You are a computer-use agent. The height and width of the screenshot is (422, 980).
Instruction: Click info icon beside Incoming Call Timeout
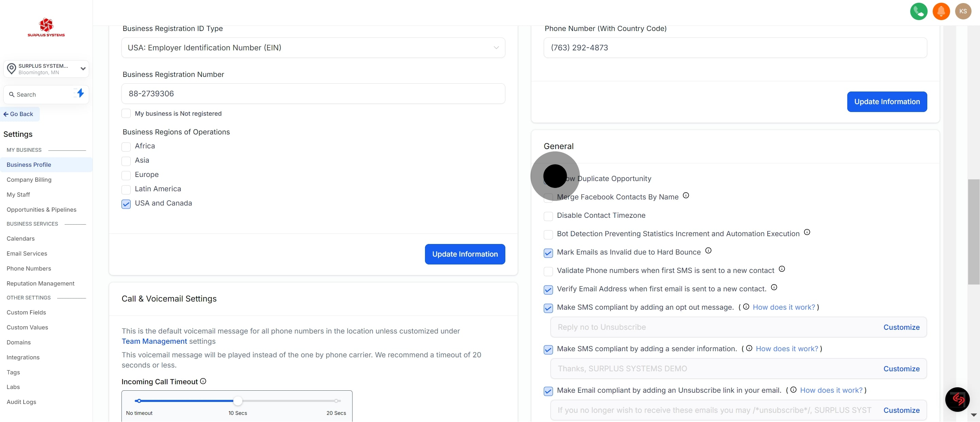coord(203,381)
